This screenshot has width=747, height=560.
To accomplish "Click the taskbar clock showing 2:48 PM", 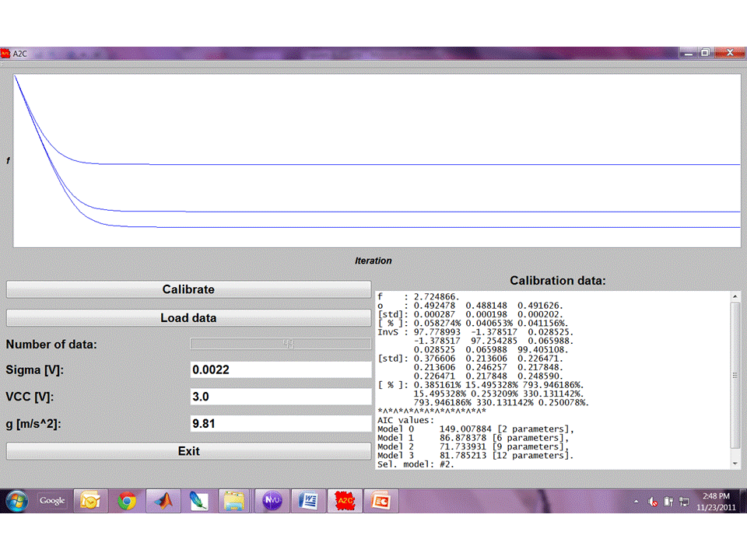I will click(715, 501).
